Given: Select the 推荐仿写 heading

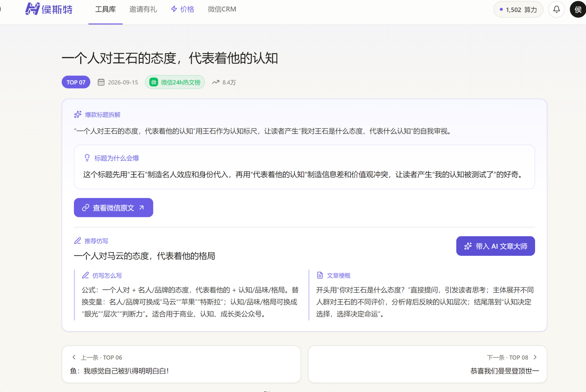Looking at the screenshot, I should [x=96, y=241].
